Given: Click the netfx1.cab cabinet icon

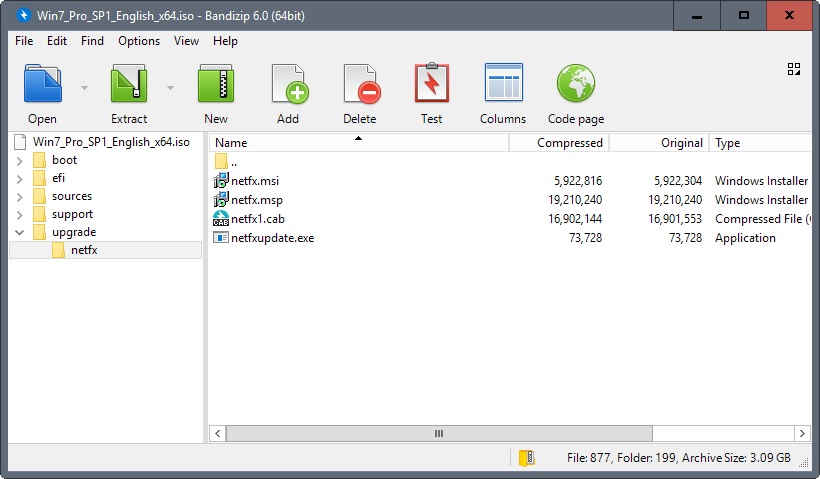Looking at the screenshot, I should 221,219.
